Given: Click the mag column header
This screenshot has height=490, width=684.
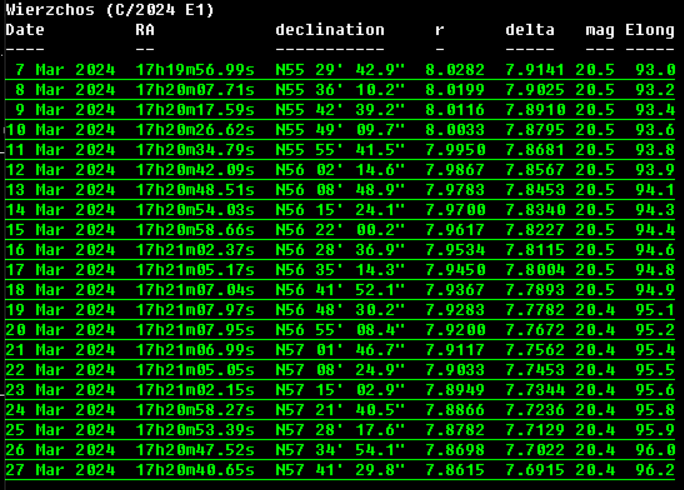Looking at the screenshot, I should click(600, 30).
